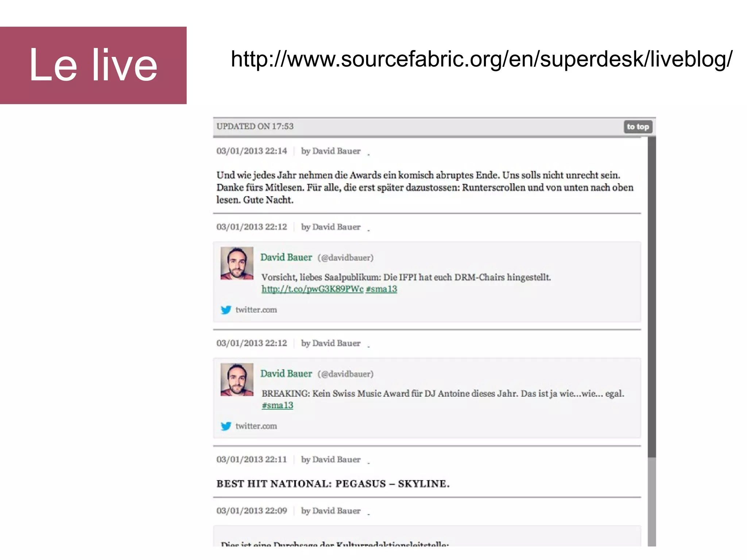This screenshot has height=560, width=747.
Task: Select timestamp 03/01/2013 22:11
Action: (252, 459)
